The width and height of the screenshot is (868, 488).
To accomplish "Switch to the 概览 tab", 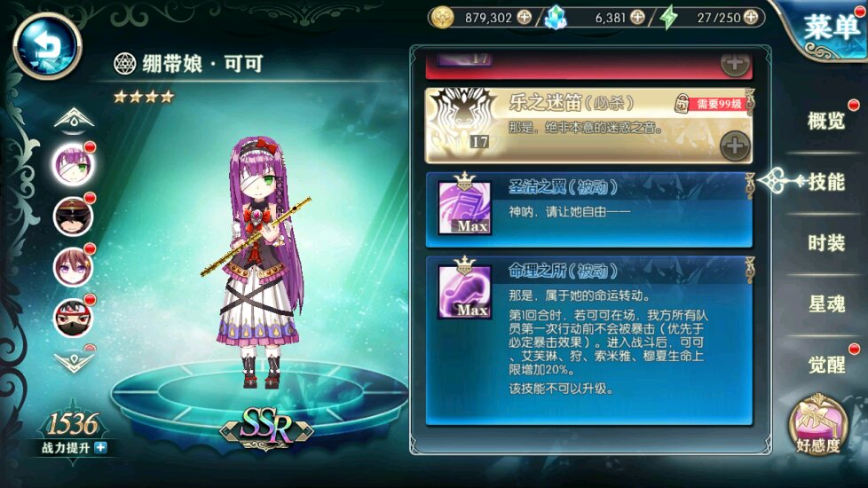I will (826, 120).
